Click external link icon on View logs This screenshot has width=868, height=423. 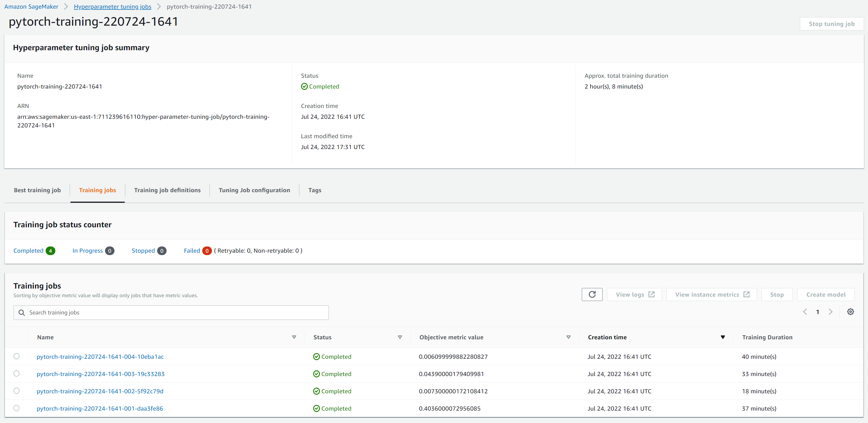[x=651, y=294]
